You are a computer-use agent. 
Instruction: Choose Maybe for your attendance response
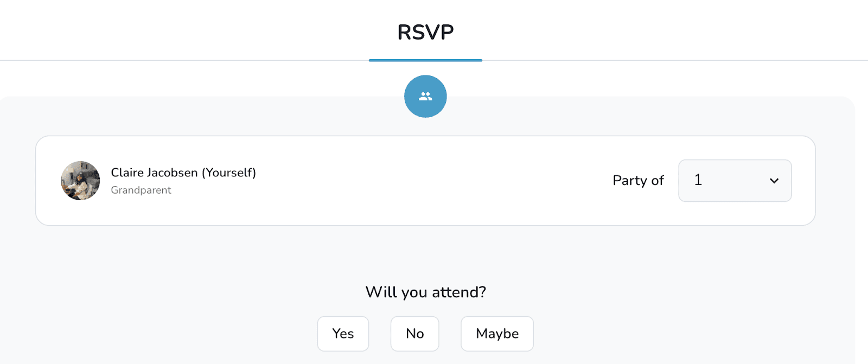click(496, 334)
